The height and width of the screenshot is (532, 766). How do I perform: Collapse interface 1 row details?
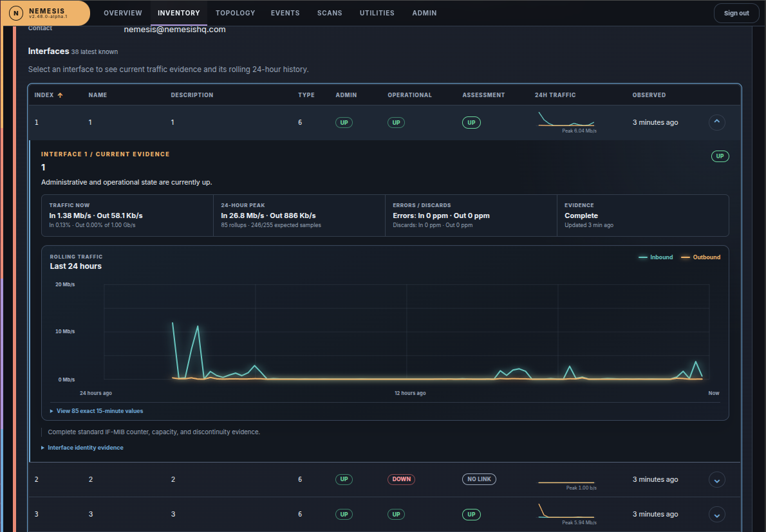coord(716,122)
